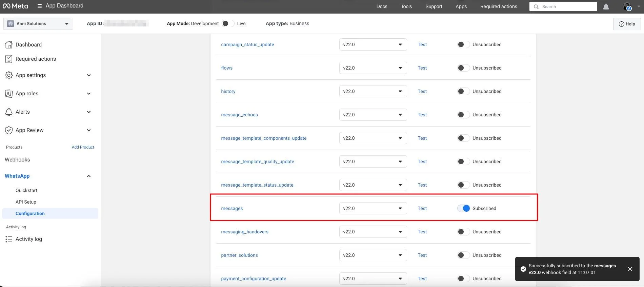Expand the App settings section
Screen dimensions: 644x287
click(89, 75)
